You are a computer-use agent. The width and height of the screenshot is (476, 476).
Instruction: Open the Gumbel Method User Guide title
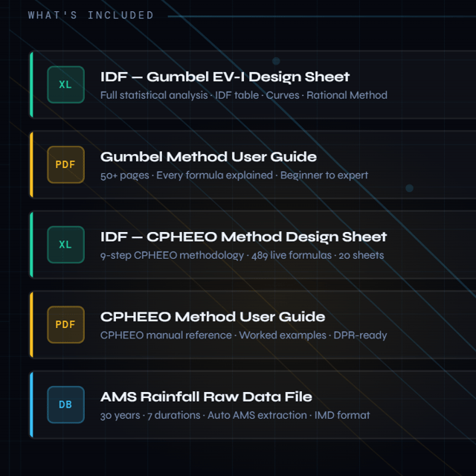pos(208,157)
